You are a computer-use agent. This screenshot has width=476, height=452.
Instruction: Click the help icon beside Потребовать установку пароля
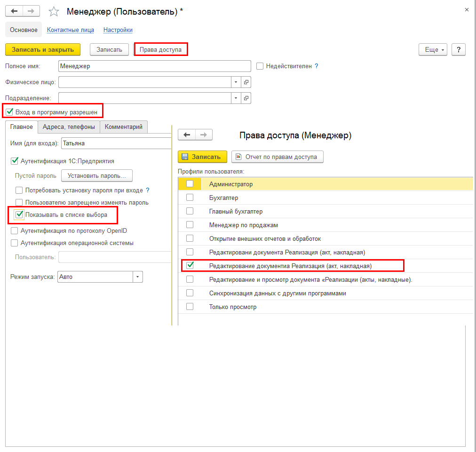[x=148, y=190]
